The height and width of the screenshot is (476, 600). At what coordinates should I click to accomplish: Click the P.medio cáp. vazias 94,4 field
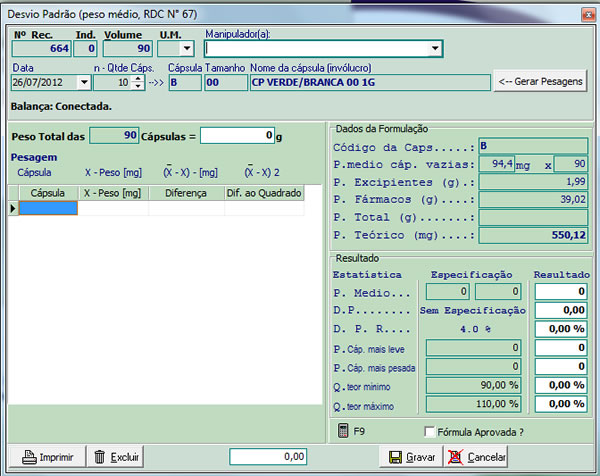coord(496,164)
